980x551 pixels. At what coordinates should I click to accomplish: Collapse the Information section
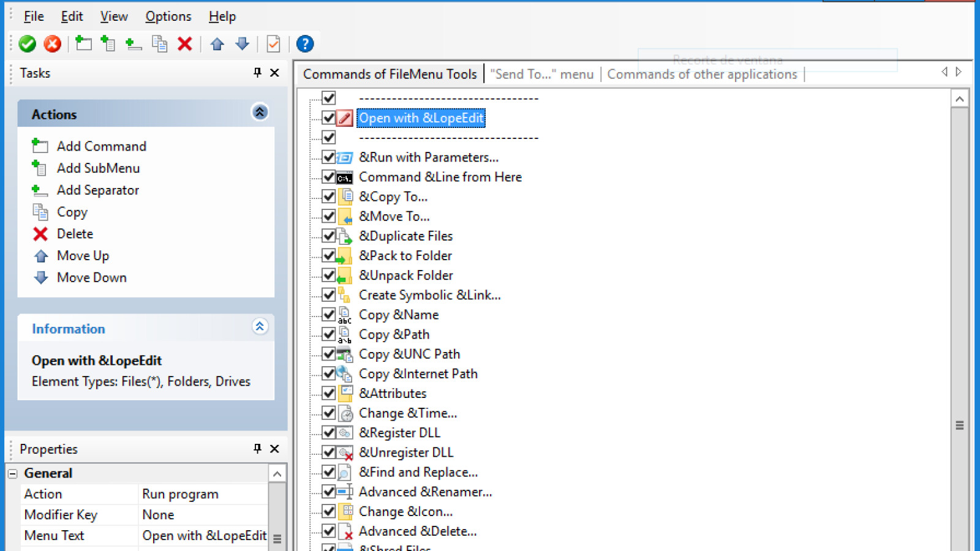(260, 326)
